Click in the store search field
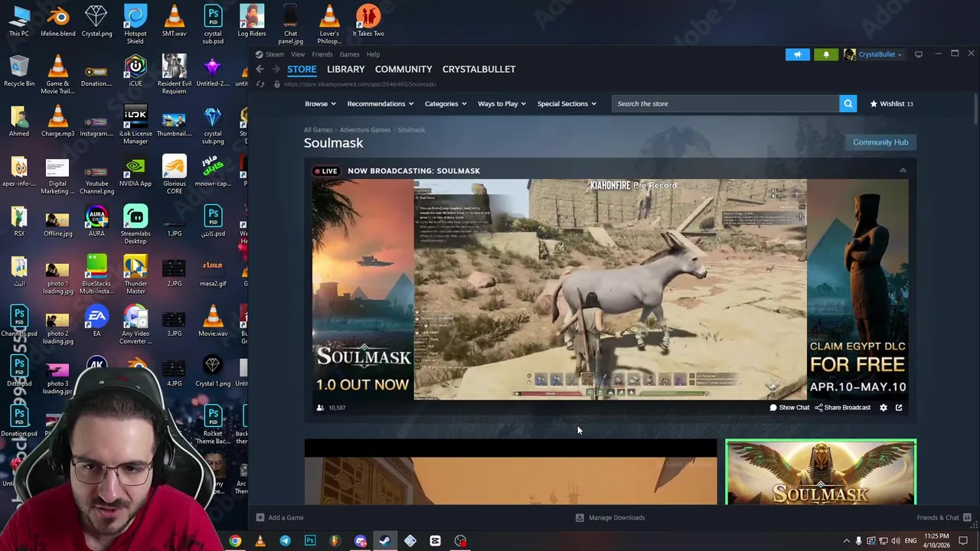The width and height of the screenshot is (980, 551). [x=725, y=103]
